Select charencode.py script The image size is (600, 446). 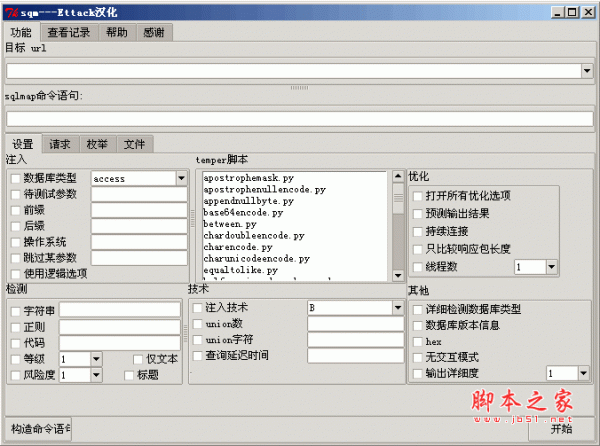(x=238, y=247)
